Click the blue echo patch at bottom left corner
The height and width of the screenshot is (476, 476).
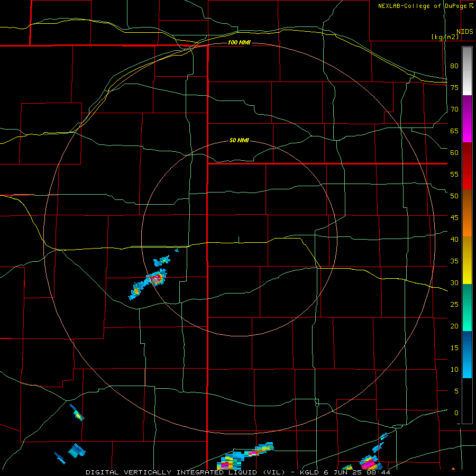point(77,451)
